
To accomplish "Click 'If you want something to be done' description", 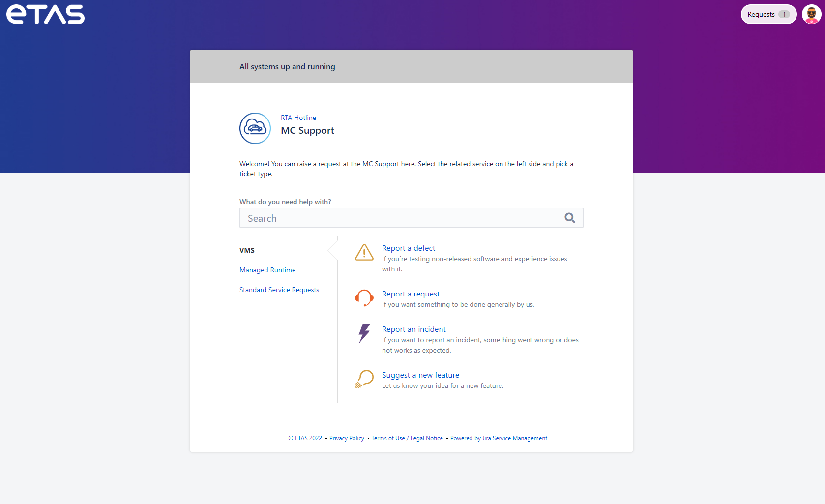I will 458,305.
